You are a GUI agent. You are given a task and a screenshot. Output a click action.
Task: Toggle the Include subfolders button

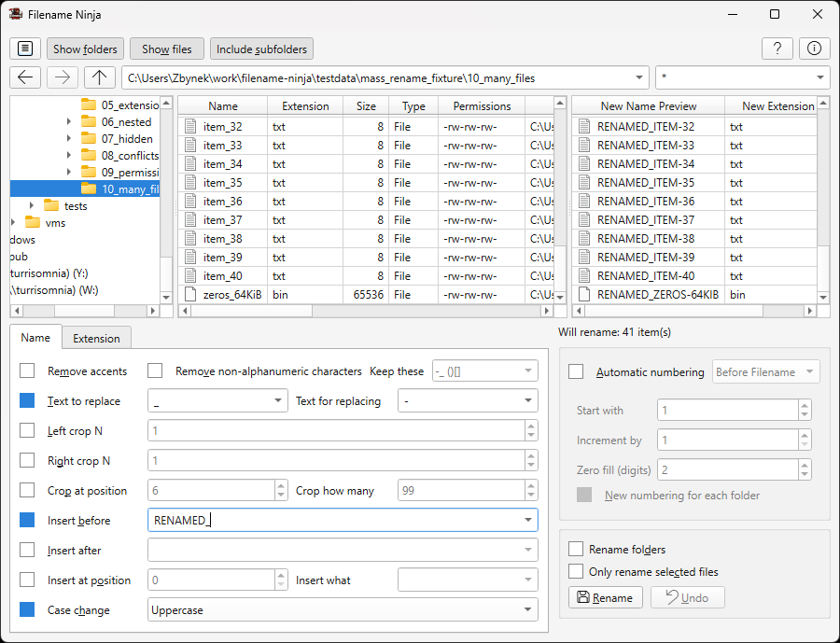[261, 49]
